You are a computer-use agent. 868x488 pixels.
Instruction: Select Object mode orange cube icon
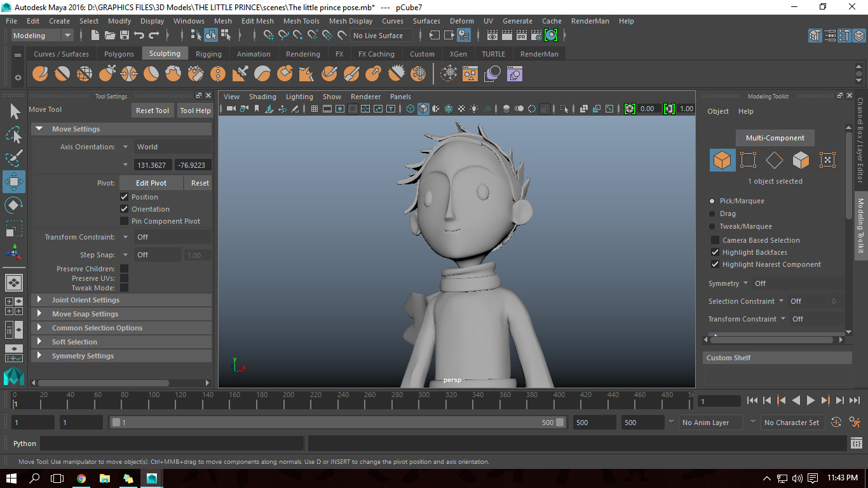click(722, 160)
